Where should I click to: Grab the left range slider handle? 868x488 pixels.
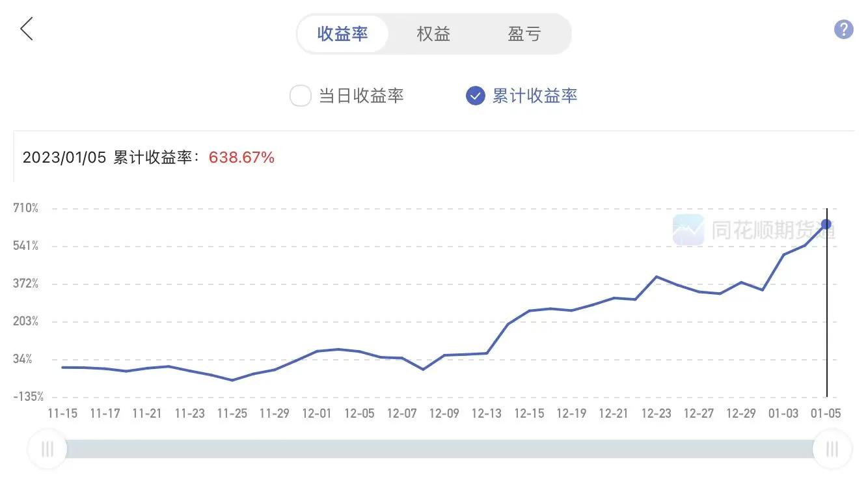[x=47, y=449]
